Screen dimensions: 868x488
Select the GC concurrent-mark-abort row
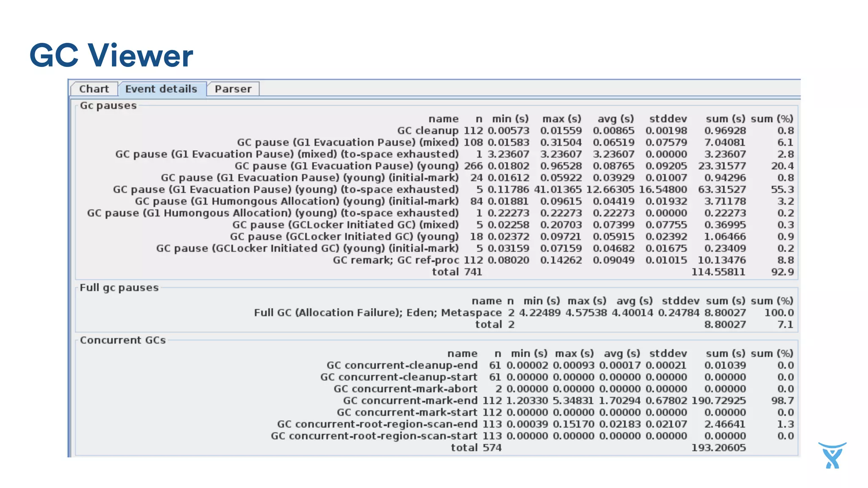click(405, 389)
